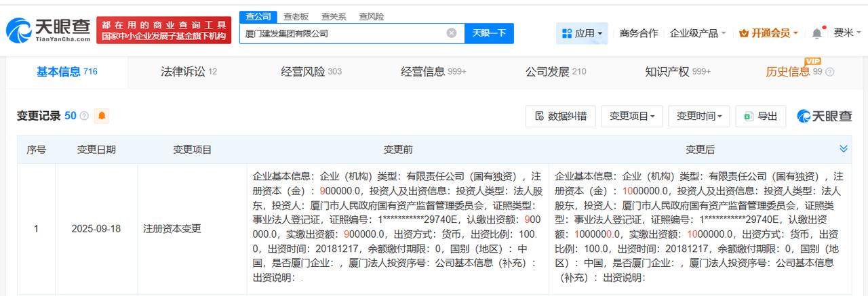The height and width of the screenshot is (296, 868).
Task: Click the 序号 column header
Action: click(36, 150)
